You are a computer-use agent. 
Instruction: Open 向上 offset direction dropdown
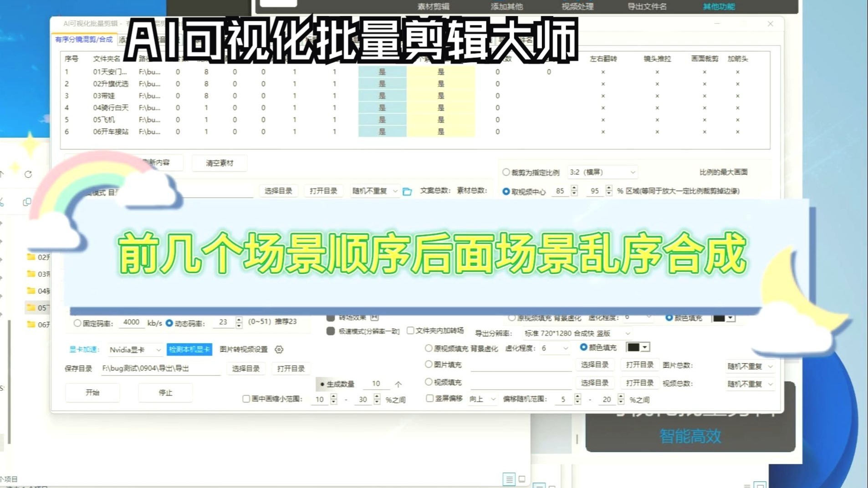482,399
